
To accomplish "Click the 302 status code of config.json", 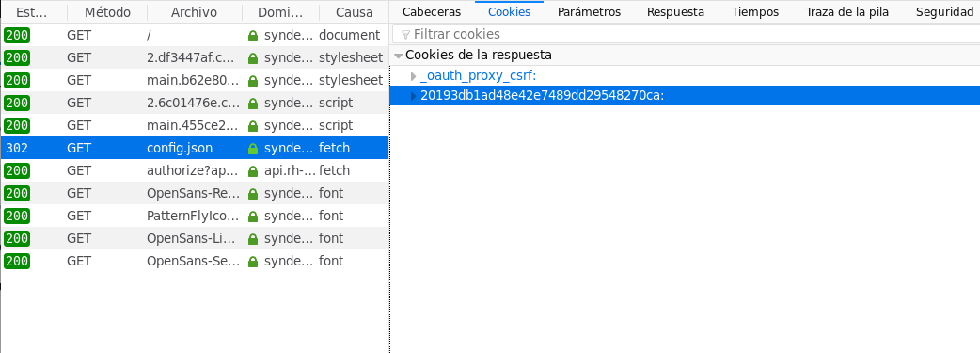I will click(17, 149).
